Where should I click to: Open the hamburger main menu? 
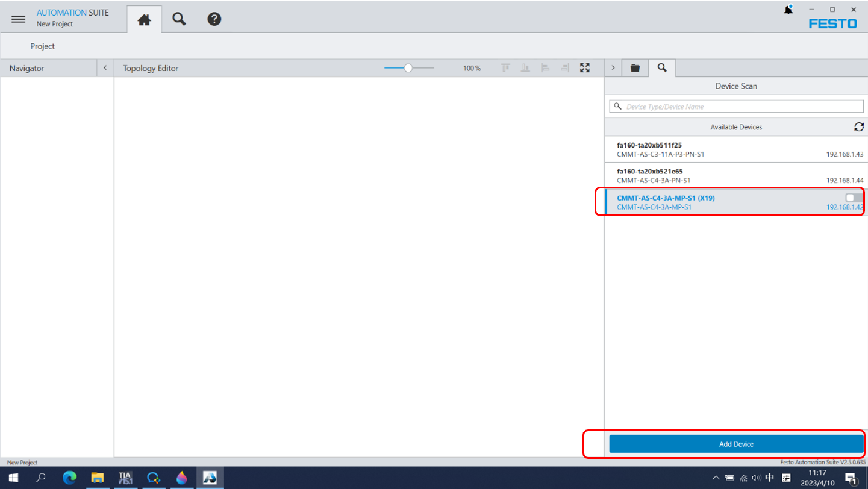click(18, 19)
